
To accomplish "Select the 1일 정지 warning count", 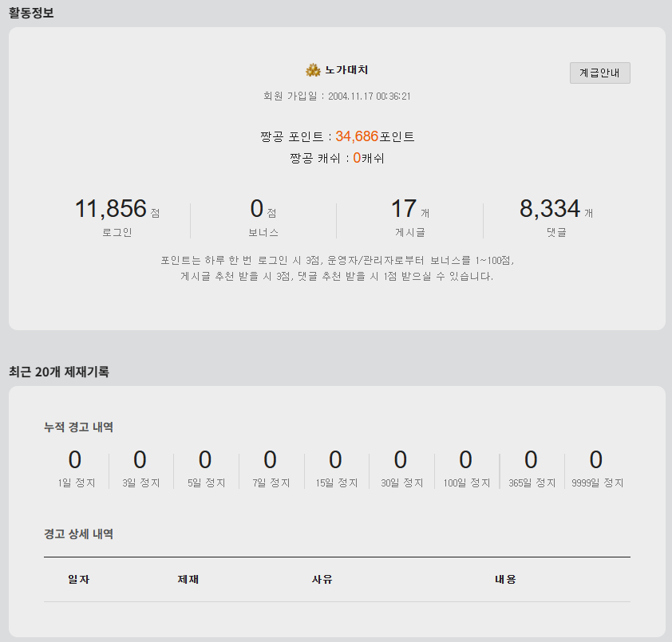I will pyautogui.click(x=75, y=460).
